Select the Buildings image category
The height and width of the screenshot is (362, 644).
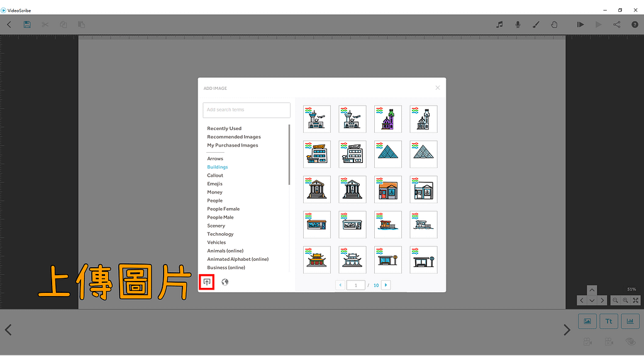[x=217, y=167]
